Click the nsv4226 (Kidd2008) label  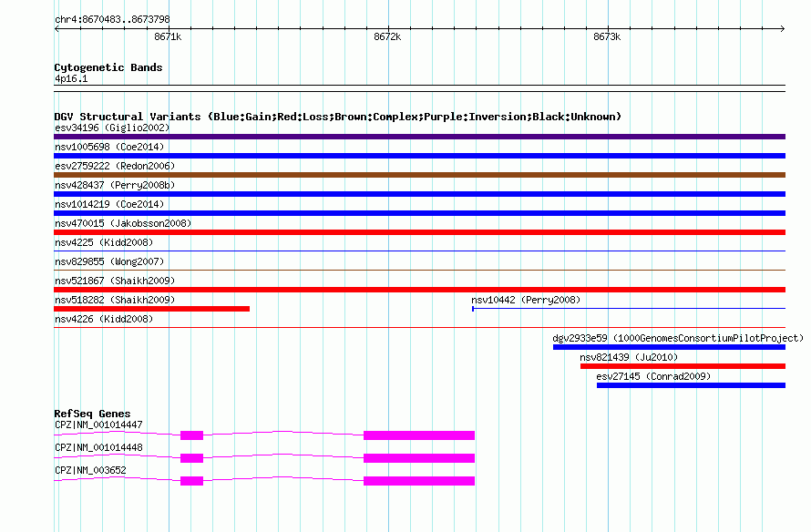click(104, 319)
